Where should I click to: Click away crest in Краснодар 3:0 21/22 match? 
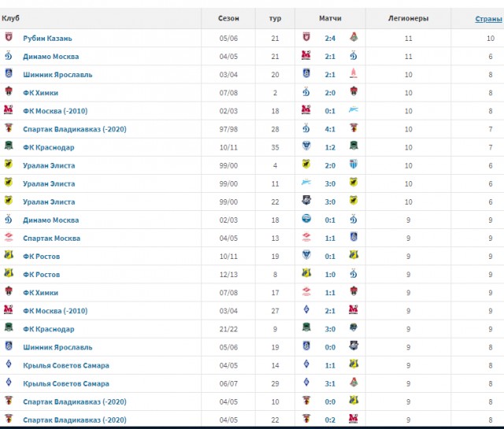[x=354, y=327]
